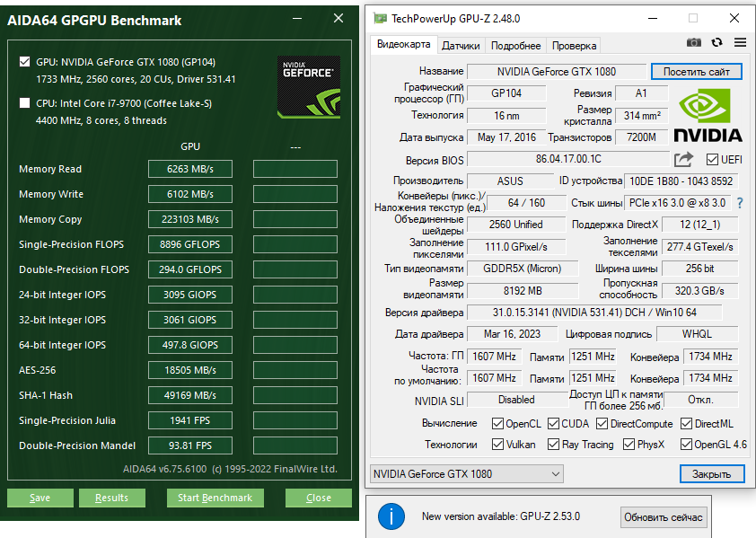Viewport: 756px width, 538px height.
Task: Click the WHQL digital signature field
Action: [697, 334]
